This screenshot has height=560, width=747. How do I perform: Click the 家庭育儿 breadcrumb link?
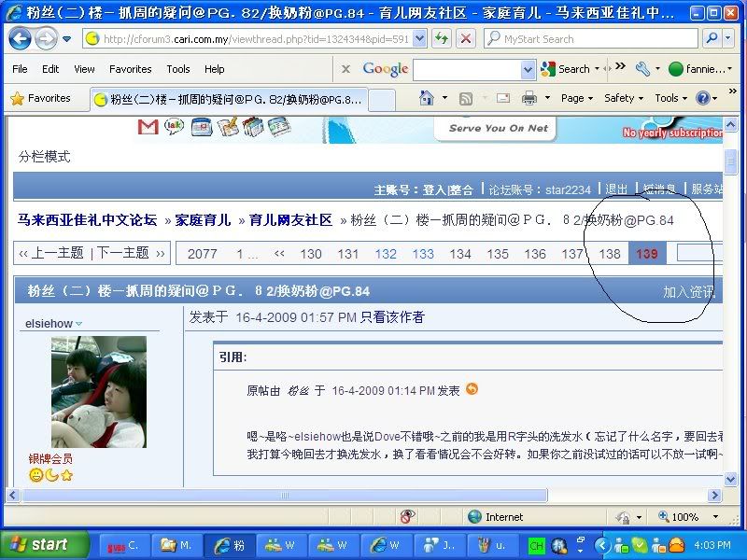(x=203, y=220)
